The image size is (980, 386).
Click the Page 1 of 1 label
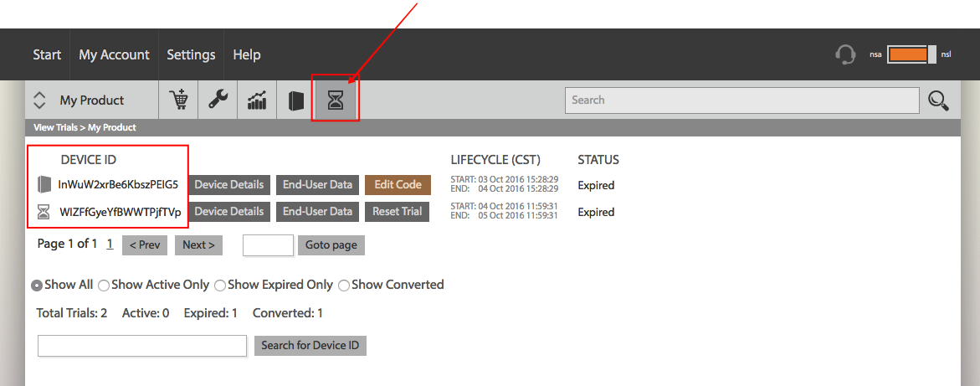(68, 244)
